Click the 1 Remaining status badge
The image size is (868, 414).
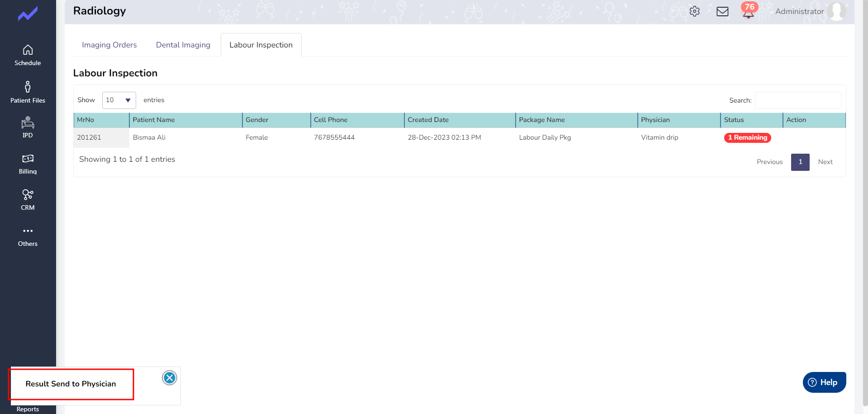pyautogui.click(x=747, y=138)
